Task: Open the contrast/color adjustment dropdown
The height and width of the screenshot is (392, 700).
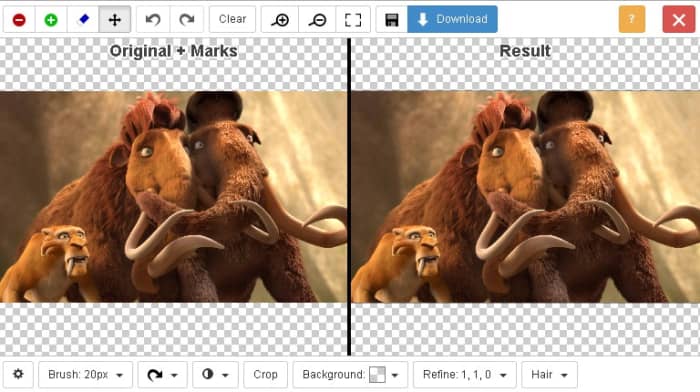Action: point(215,374)
